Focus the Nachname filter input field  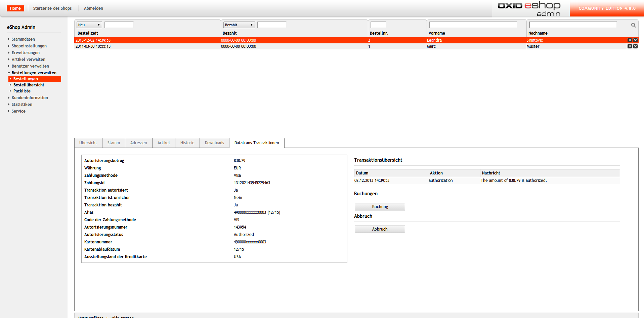(x=573, y=25)
